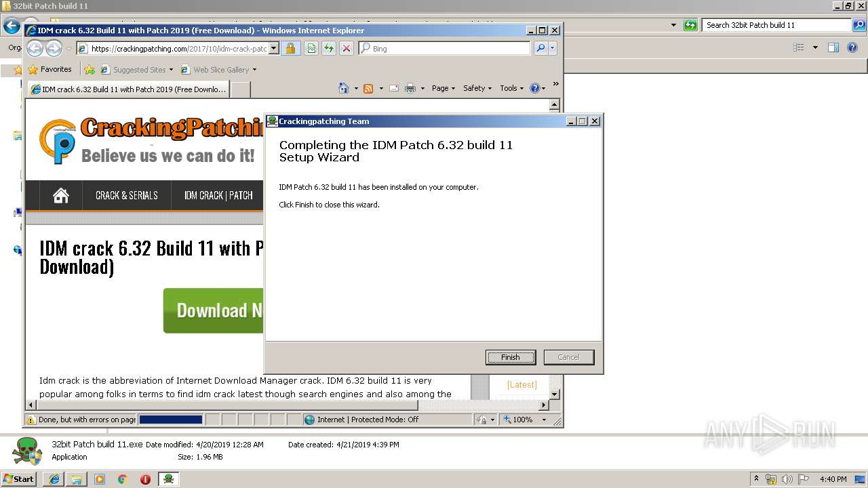Click the Explorer help icon
This screenshot has width=868, height=488.
pos(853,47)
